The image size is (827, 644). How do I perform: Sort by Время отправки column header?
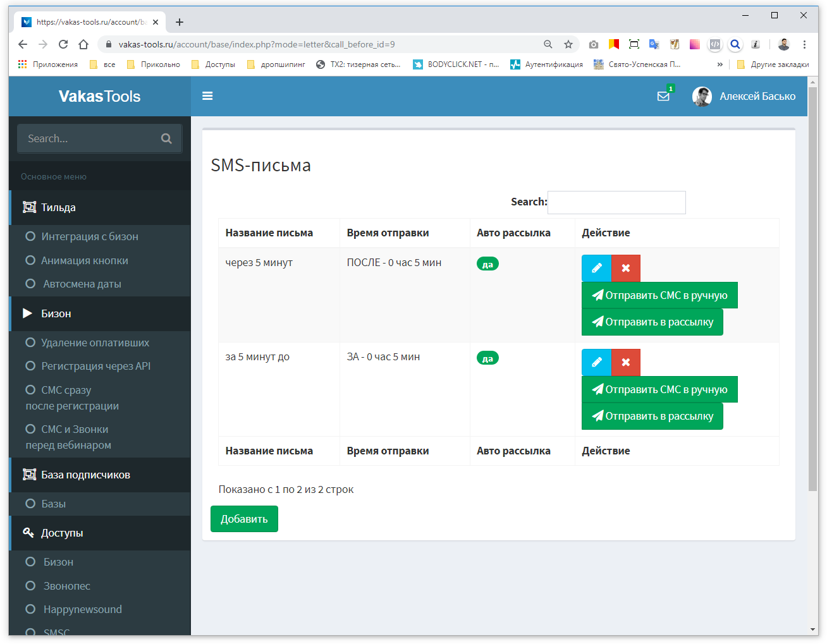(405, 233)
